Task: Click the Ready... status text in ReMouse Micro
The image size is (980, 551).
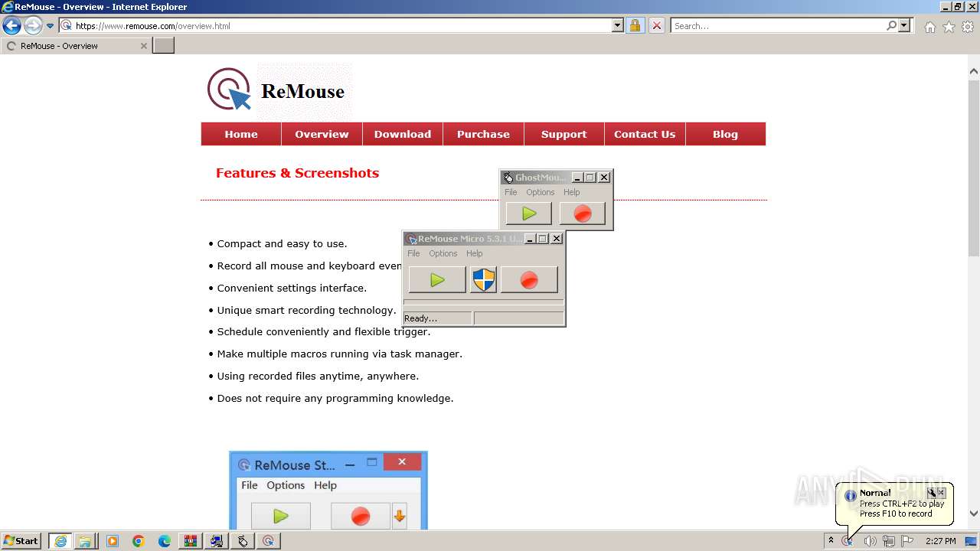Action: click(420, 318)
